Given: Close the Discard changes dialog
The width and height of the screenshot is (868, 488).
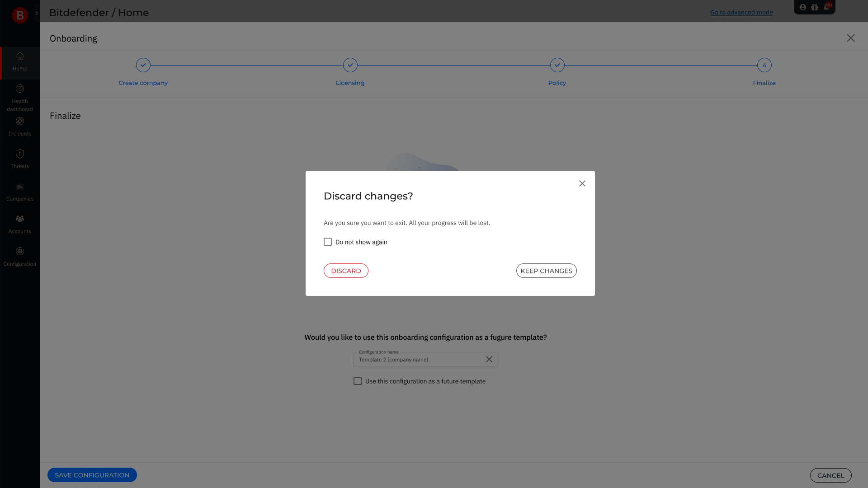Looking at the screenshot, I should 582,183.
